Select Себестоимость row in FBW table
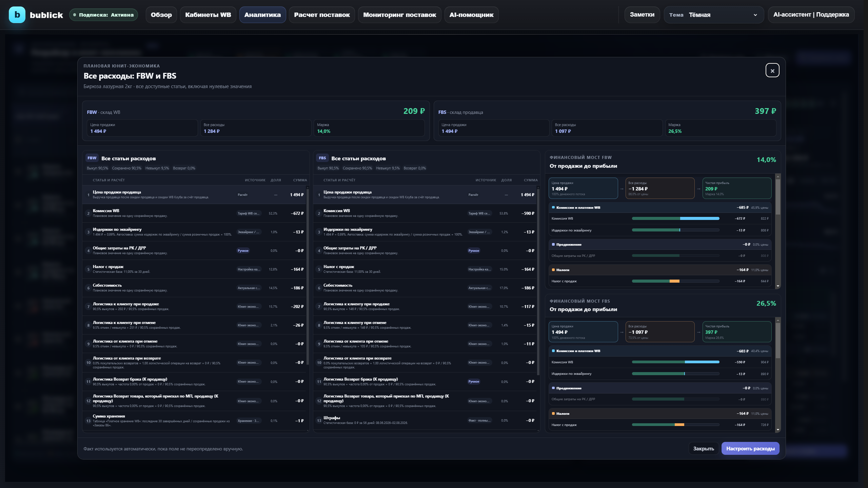The image size is (868, 488). coord(194,288)
